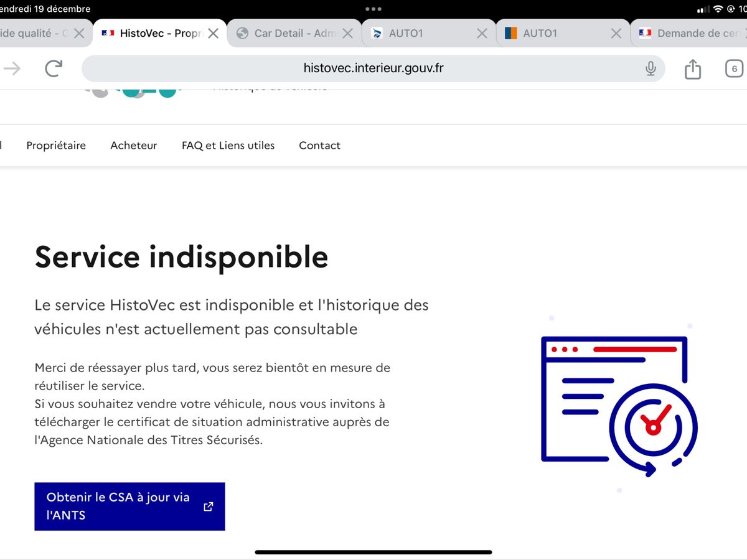The height and width of the screenshot is (560, 747).
Task: Switch to the 'Demande de cer' tab
Action: [x=690, y=34]
